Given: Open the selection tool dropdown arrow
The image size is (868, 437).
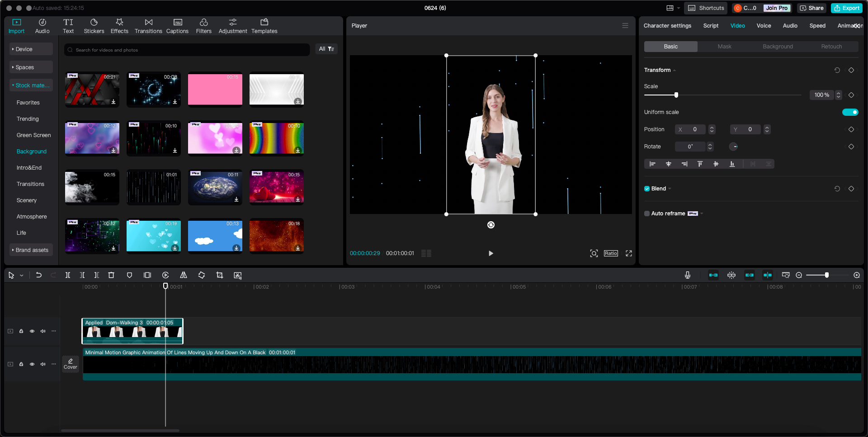Looking at the screenshot, I should (21, 275).
